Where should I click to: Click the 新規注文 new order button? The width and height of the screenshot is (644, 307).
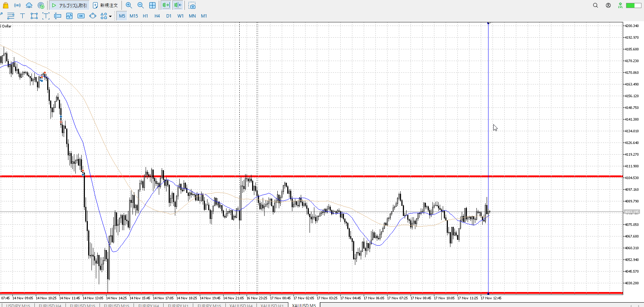[x=105, y=5]
